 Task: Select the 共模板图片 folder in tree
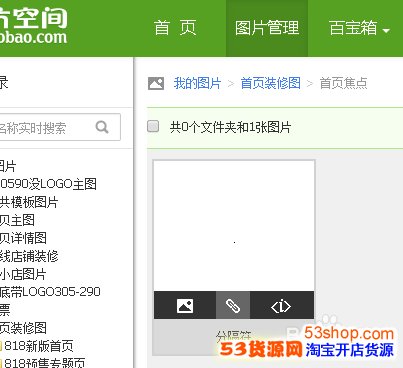[x=29, y=202]
